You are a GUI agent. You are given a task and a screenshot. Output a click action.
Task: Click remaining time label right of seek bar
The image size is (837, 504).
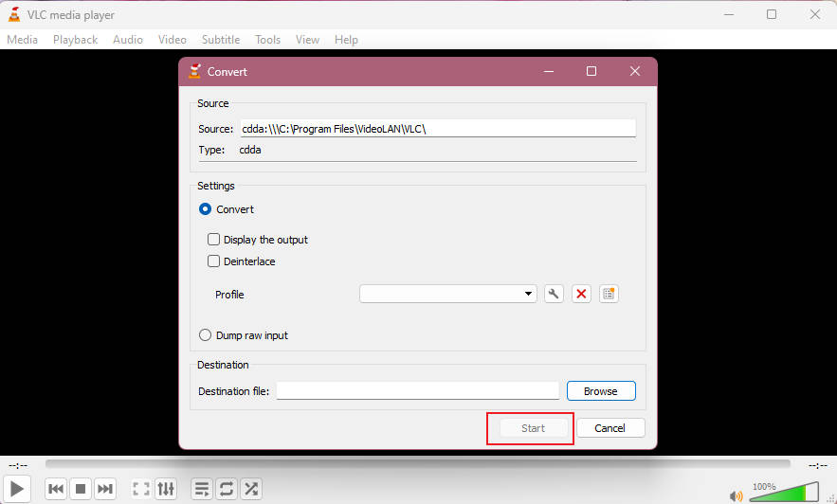point(818,465)
